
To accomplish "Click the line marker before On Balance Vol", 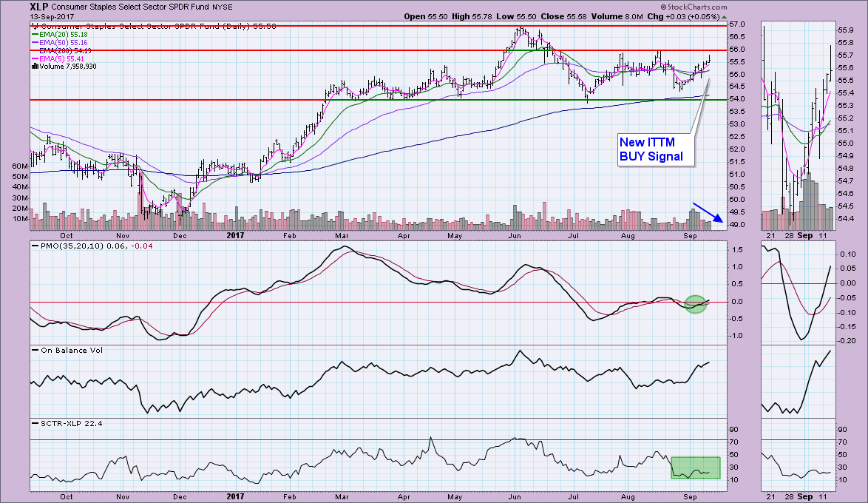I will point(35,350).
